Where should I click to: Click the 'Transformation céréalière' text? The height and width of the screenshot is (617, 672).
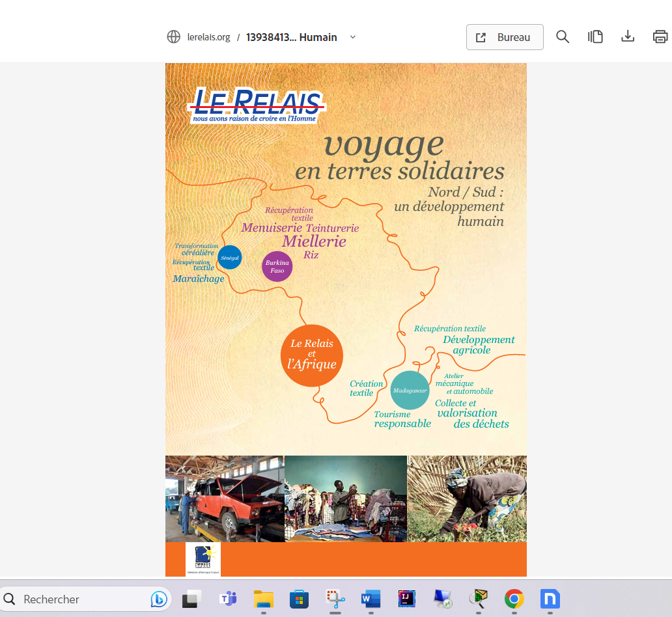click(196, 249)
